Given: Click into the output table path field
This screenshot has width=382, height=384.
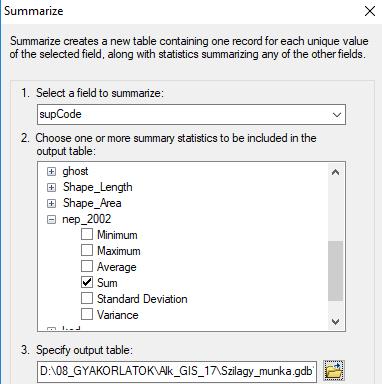Looking at the screenshot, I should click(x=177, y=371).
